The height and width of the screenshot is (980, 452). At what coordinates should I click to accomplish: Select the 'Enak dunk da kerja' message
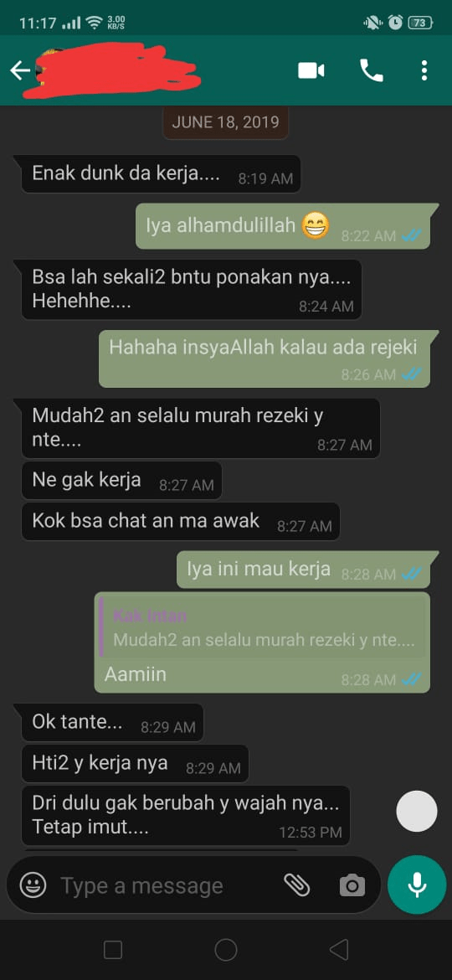tap(161, 173)
